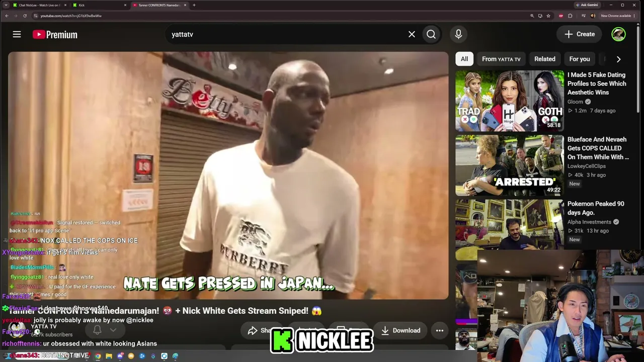Click the install/cast icon in address bar
Image resolution: width=644 pixels, height=362 pixels.
pyautogui.click(x=540, y=16)
